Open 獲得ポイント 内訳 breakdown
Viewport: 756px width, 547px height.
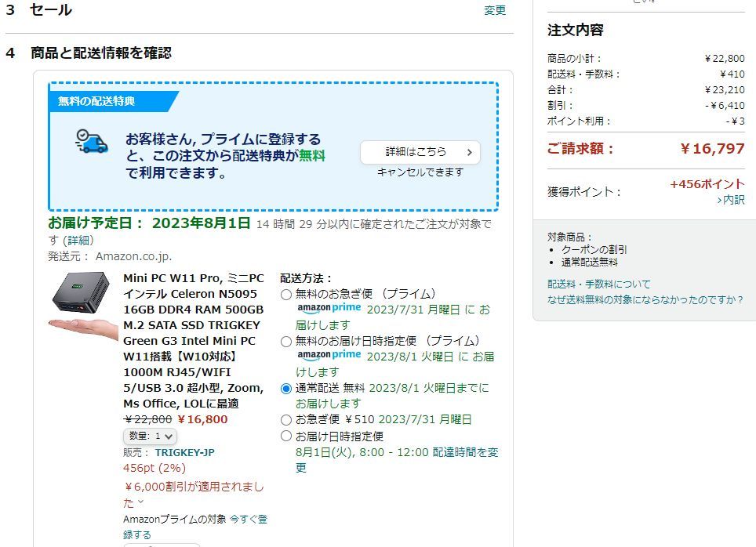tap(731, 200)
